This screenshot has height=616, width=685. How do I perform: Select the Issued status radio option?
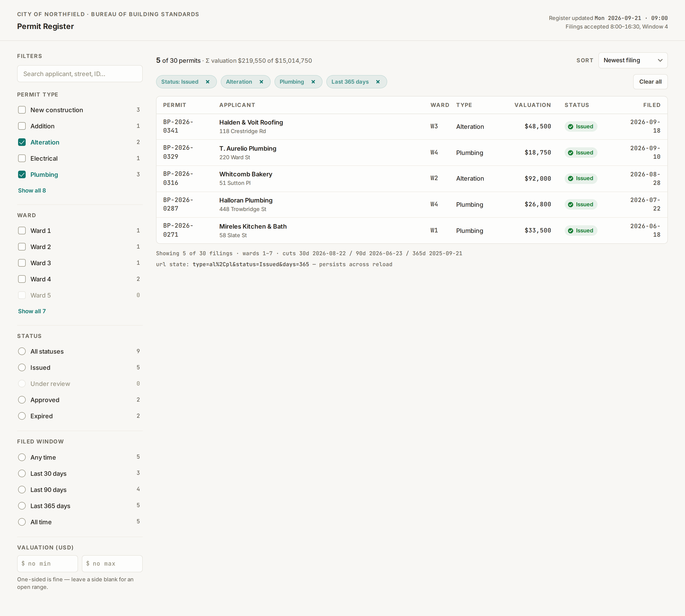[x=22, y=368]
